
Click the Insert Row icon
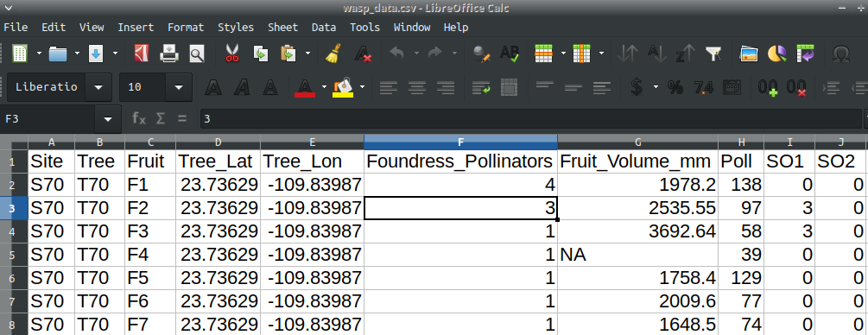coord(544,54)
